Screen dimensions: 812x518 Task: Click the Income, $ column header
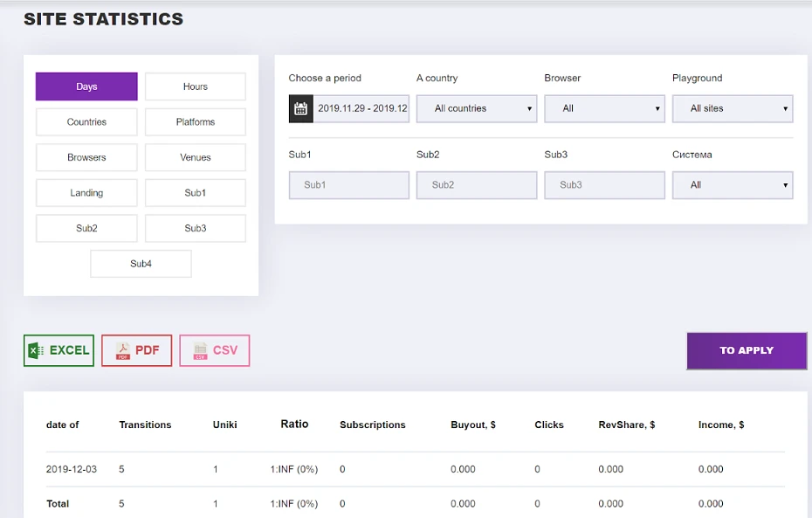click(721, 425)
